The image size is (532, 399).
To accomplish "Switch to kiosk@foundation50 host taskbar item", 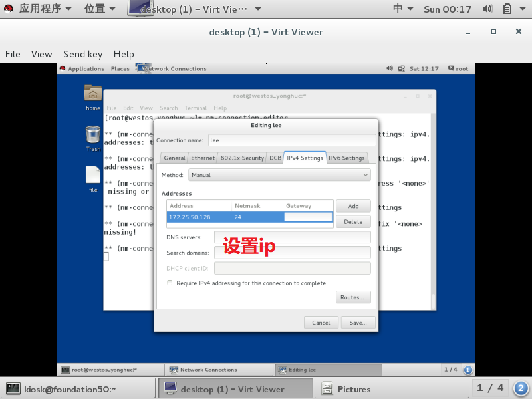I will tap(79, 389).
